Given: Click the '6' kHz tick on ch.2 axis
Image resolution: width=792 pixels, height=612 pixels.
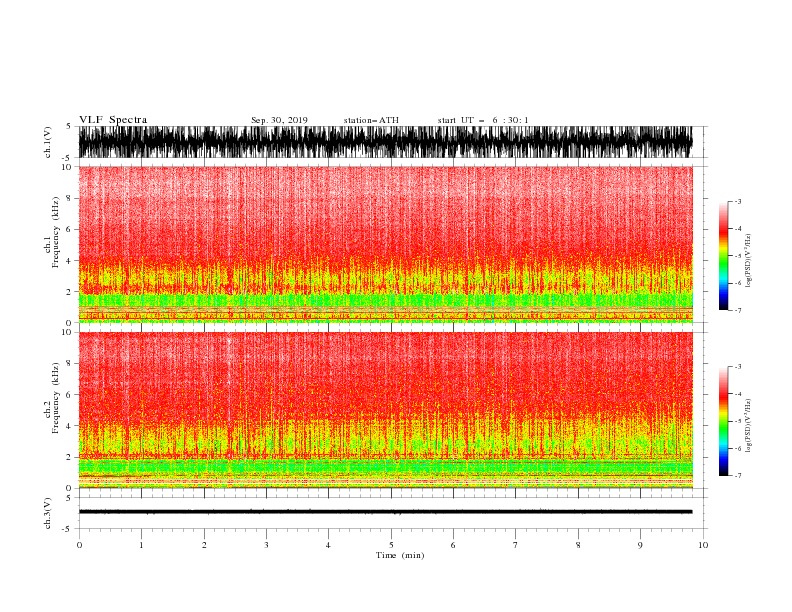Looking at the screenshot, I should (x=69, y=394).
